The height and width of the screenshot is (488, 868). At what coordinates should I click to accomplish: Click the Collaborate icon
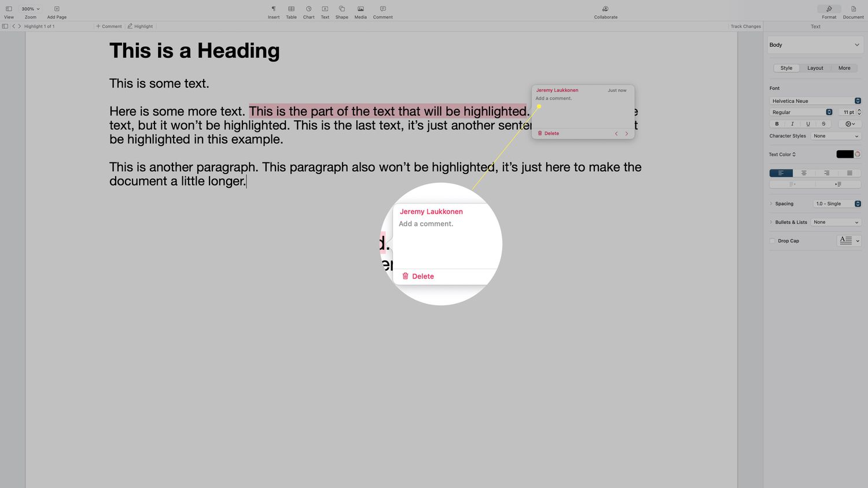(605, 9)
